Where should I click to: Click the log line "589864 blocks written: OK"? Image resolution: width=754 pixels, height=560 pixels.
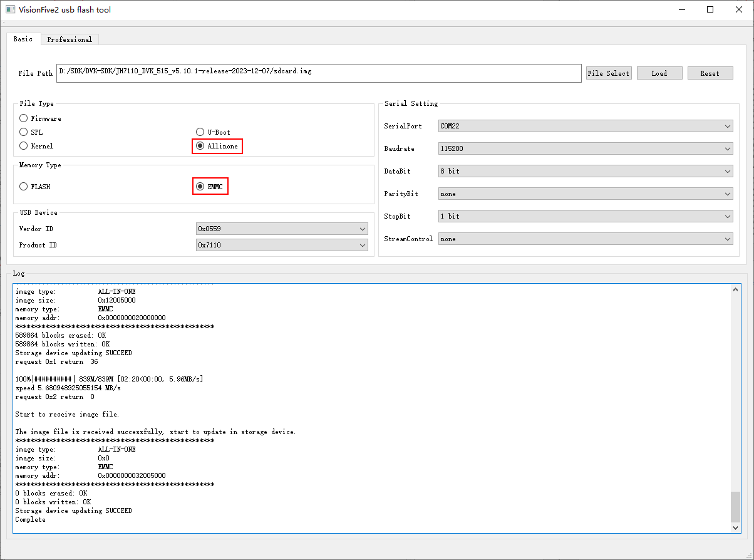[63, 344]
